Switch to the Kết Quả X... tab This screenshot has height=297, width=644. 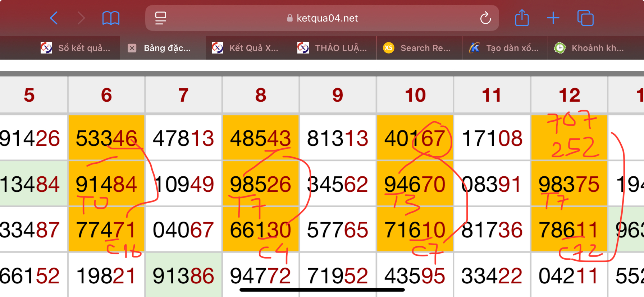248,48
